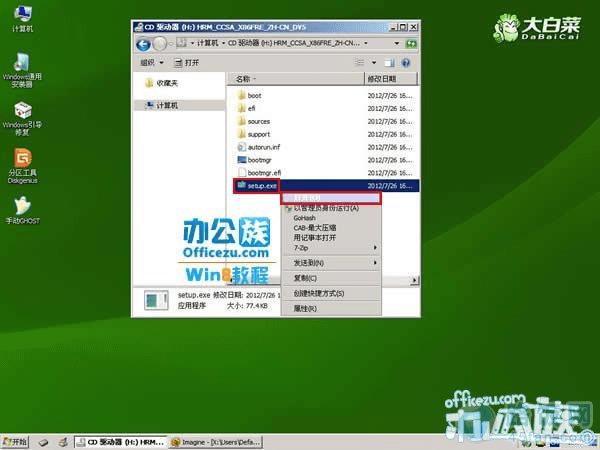The width and height of the screenshot is (600, 450).
Task: Click the second quick-launch icon on taskbar
Action: tap(63, 442)
